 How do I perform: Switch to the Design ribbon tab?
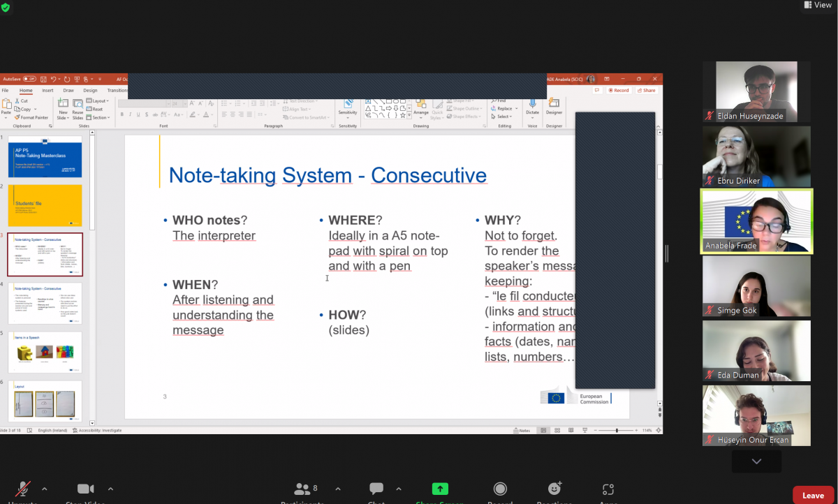point(90,90)
